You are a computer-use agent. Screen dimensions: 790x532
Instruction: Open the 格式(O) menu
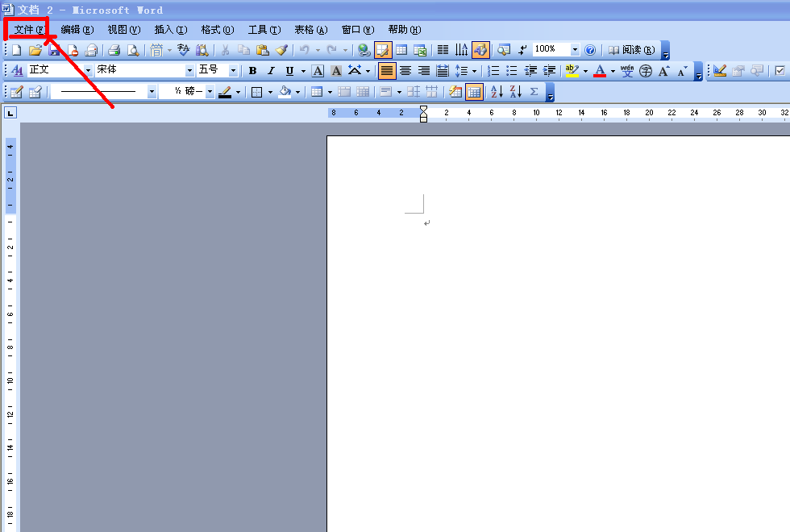click(218, 30)
